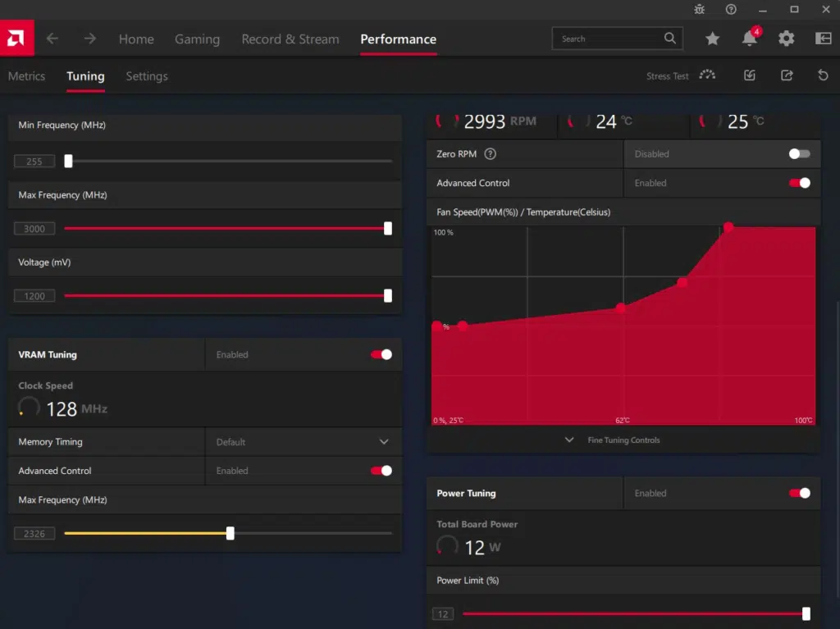
Task: Switch to the Metrics sub-tab
Action: [x=26, y=76]
